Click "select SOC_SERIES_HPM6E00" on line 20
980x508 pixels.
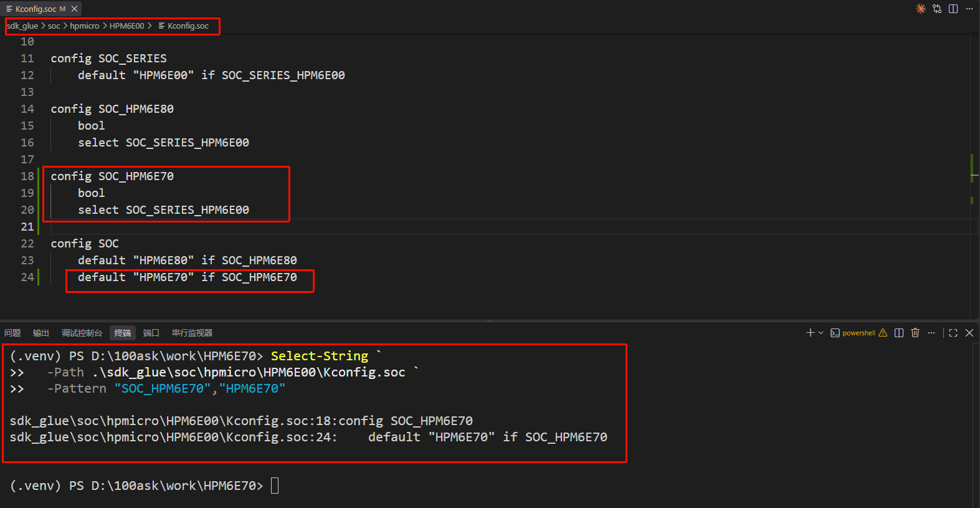point(164,210)
